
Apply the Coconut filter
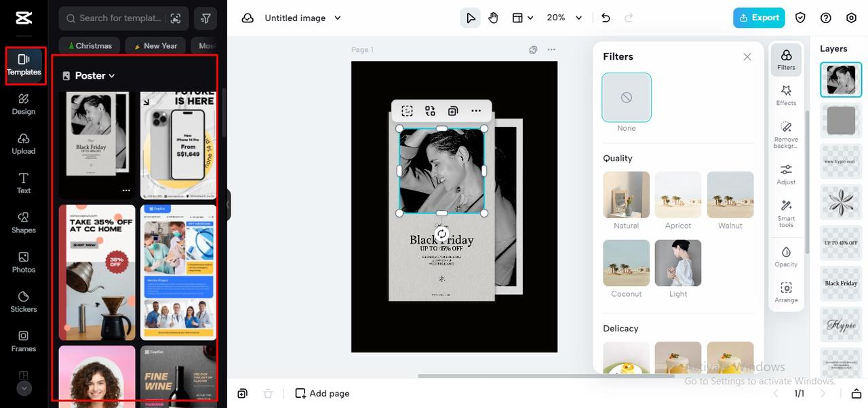coord(627,263)
